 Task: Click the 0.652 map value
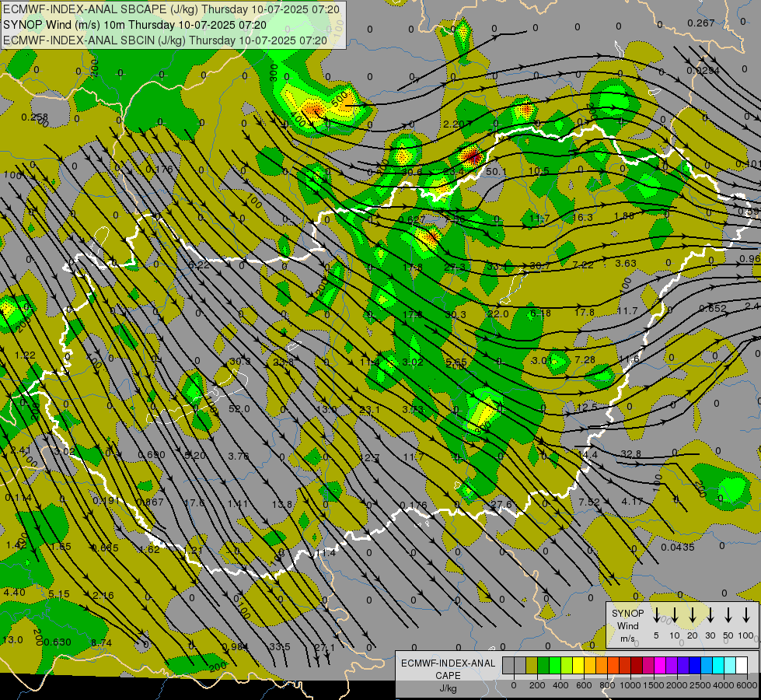[713, 308]
